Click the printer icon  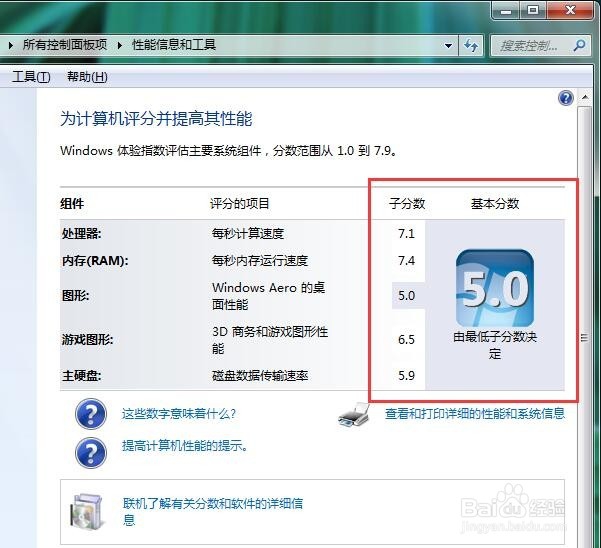354,415
